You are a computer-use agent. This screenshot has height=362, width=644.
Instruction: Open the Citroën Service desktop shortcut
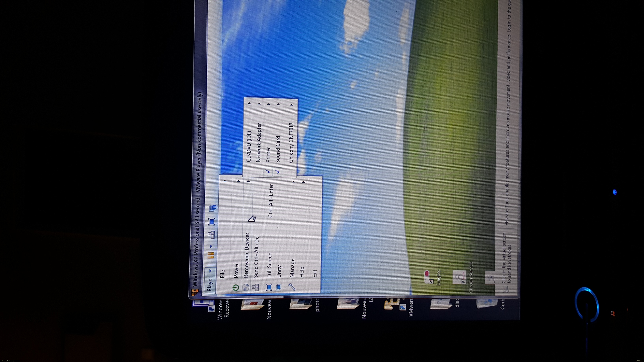460,277
